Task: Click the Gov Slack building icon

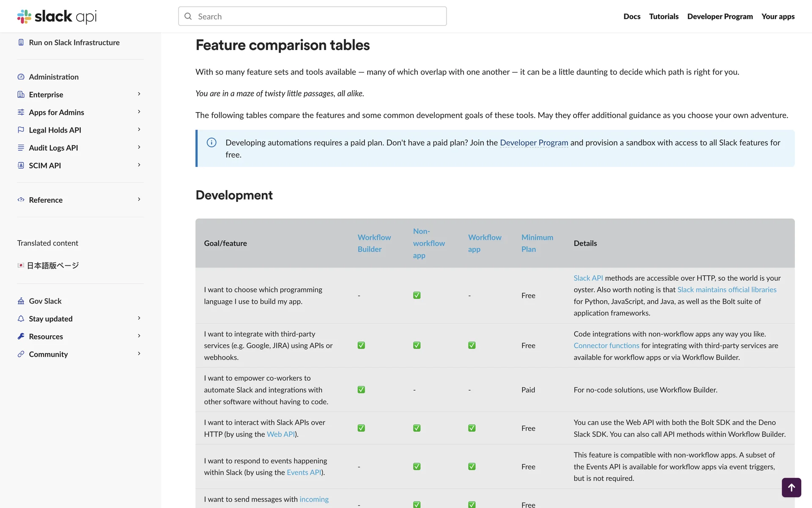Action: click(21, 301)
